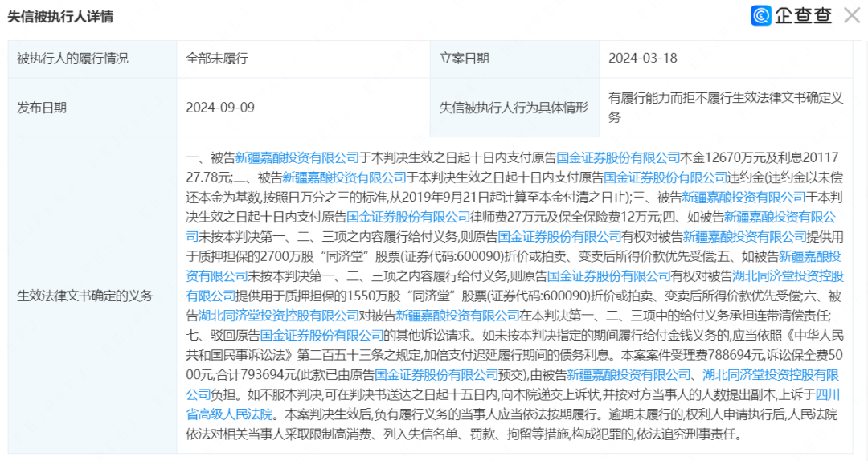This screenshot has width=868, height=461.
Task: Click the 生效法律文书确定的义务 label
Action: (x=84, y=296)
